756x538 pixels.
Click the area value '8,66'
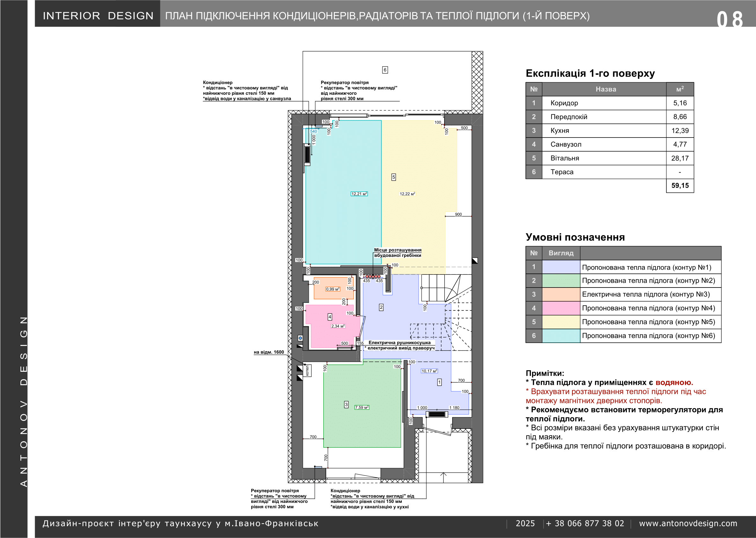click(680, 117)
